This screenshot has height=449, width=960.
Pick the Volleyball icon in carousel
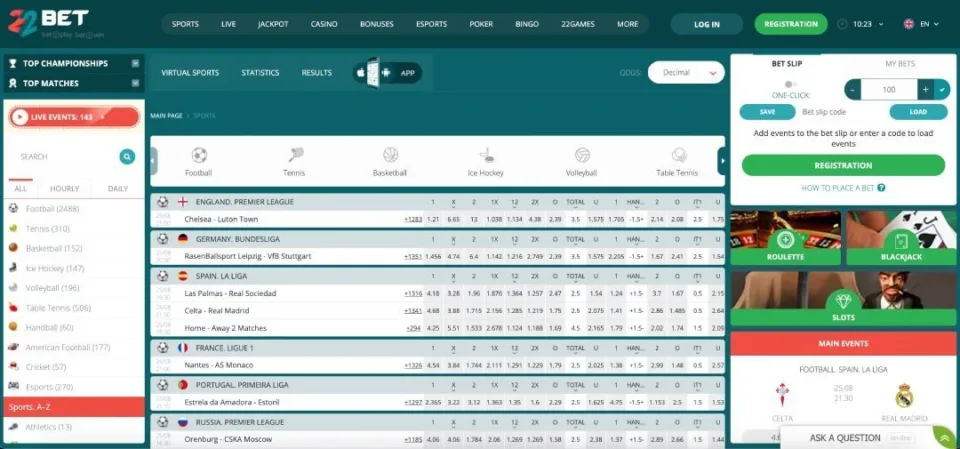click(582, 155)
